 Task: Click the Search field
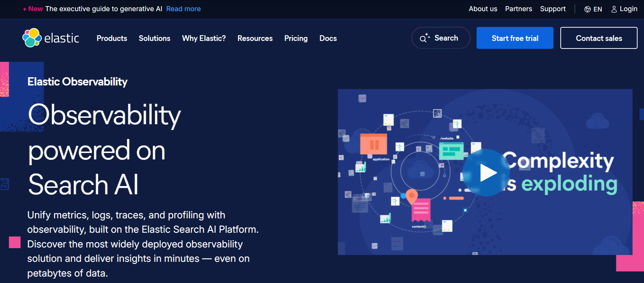coord(446,38)
